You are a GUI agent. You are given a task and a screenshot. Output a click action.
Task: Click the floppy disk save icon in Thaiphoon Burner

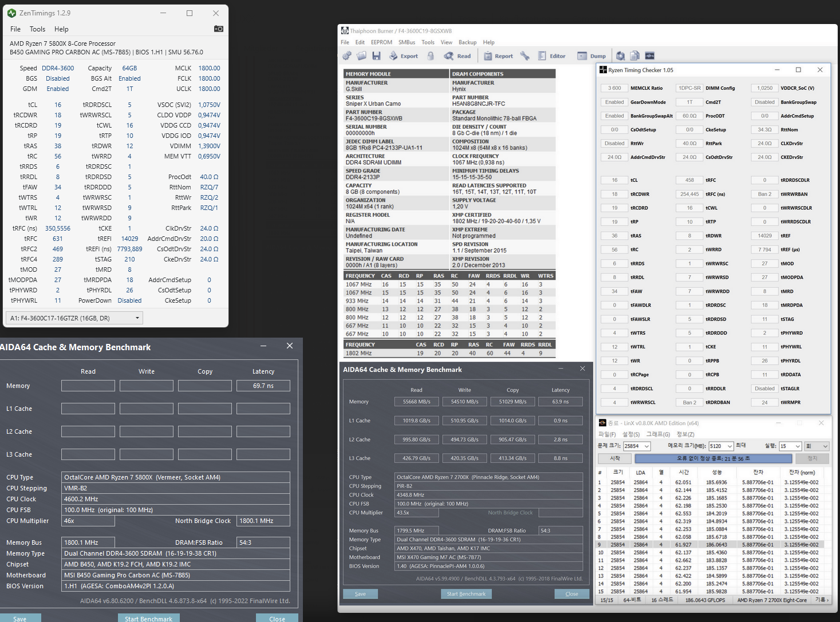[376, 56]
